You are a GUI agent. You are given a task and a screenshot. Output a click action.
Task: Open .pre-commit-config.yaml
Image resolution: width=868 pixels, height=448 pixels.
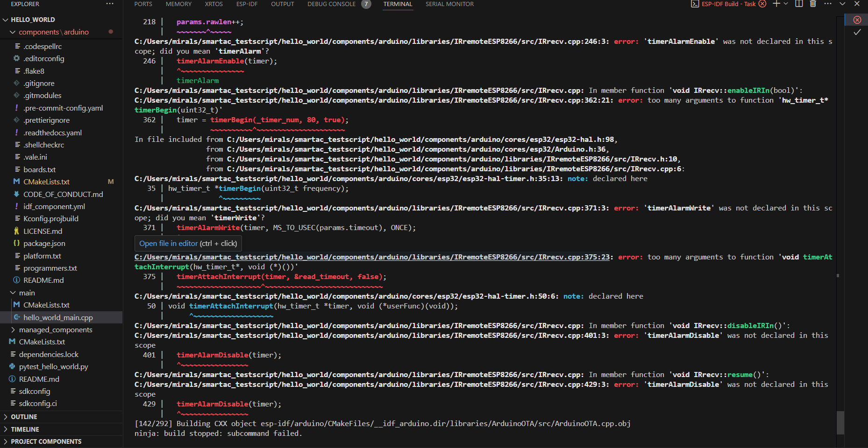click(x=63, y=108)
